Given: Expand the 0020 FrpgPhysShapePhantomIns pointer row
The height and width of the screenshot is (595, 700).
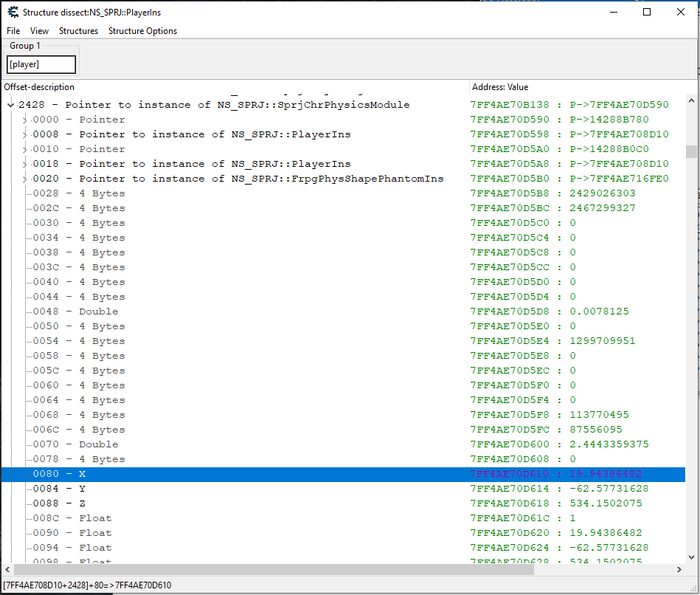Looking at the screenshot, I should tap(25, 179).
